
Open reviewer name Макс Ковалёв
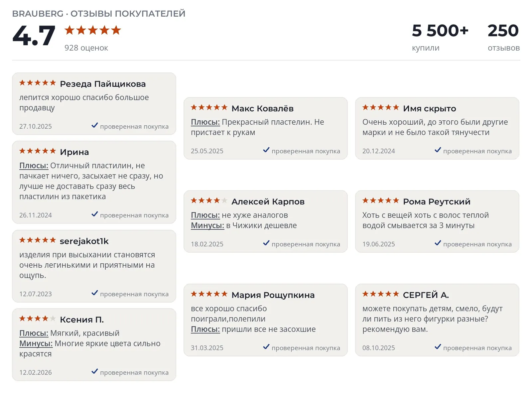[x=263, y=108]
